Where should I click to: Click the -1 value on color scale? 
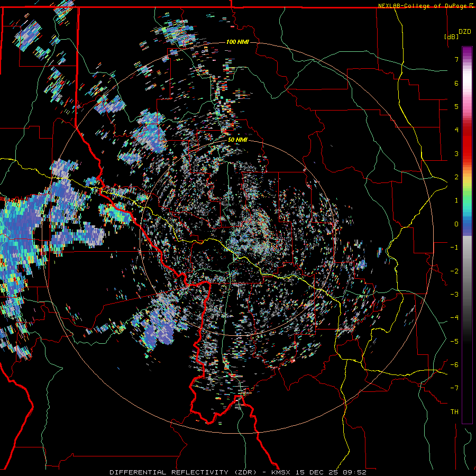pos(454,248)
